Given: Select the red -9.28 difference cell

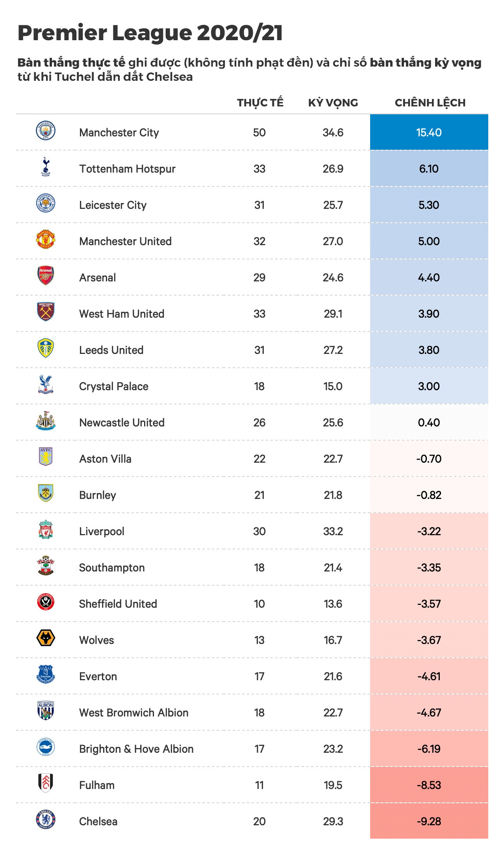Looking at the screenshot, I should coord(429,821).
